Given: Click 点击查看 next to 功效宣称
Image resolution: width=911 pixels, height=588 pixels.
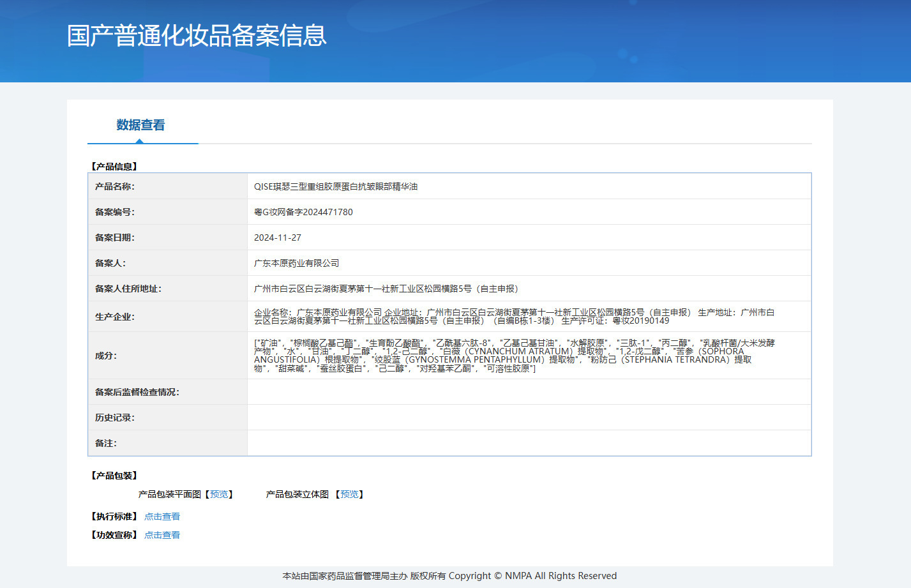Looking at the screenshot, I should pyautogui.click(x=162, y=535).
